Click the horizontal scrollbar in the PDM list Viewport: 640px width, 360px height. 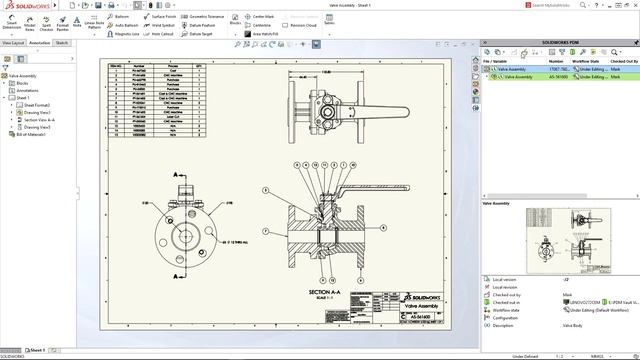pos(537,196)
